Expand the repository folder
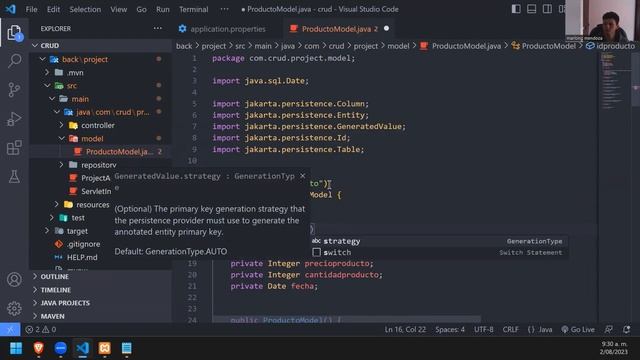 pyautogui.click(x=98, y=165)
